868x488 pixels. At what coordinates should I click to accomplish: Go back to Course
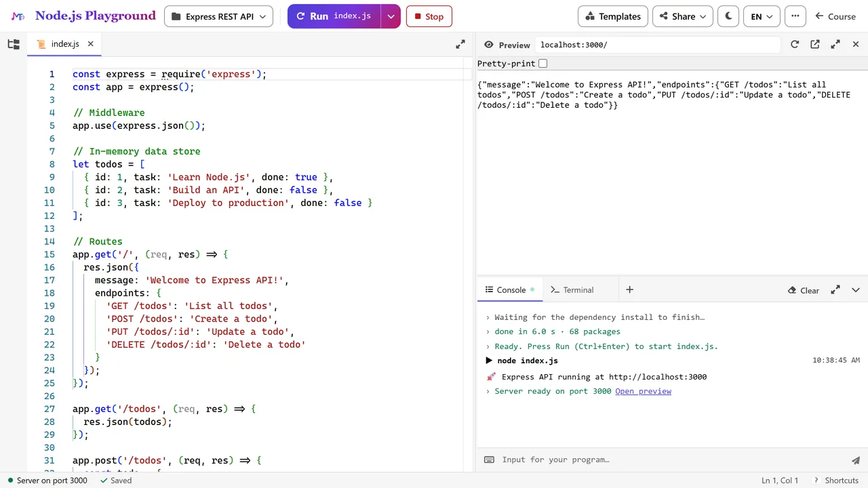(x=835, y=16)
